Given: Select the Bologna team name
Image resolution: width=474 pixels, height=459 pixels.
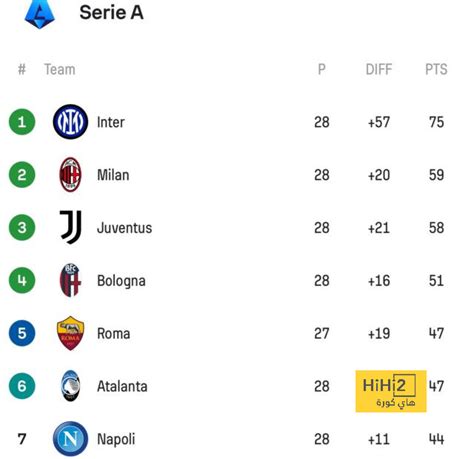Looking at the screenshot, I should point(121,281).
